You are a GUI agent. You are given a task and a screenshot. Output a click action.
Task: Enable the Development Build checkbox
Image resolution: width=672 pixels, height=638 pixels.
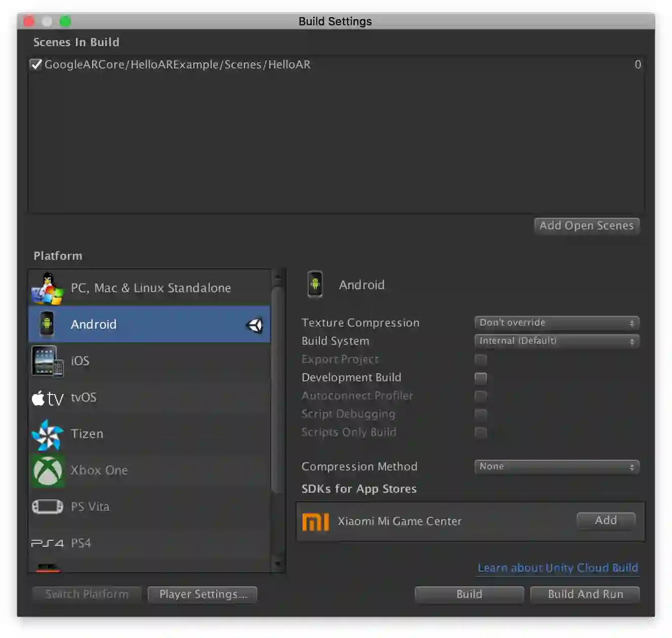pyautogui.click(x=481, y=378)
